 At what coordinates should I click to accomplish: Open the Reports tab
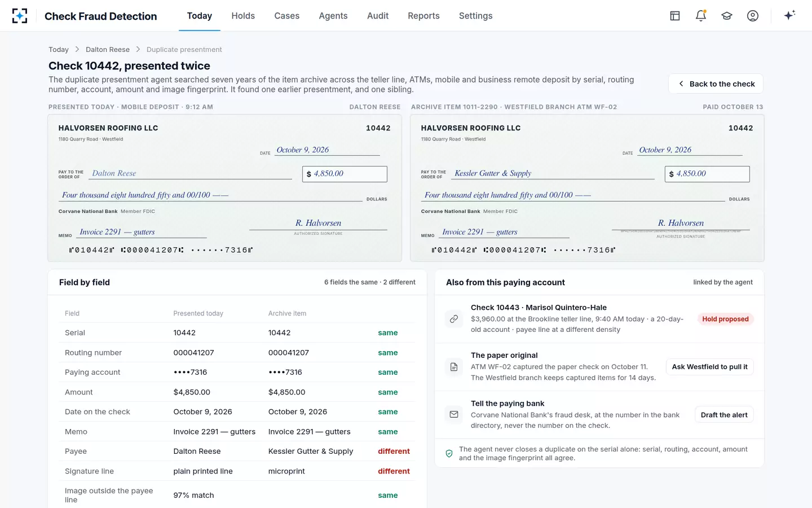423,16
